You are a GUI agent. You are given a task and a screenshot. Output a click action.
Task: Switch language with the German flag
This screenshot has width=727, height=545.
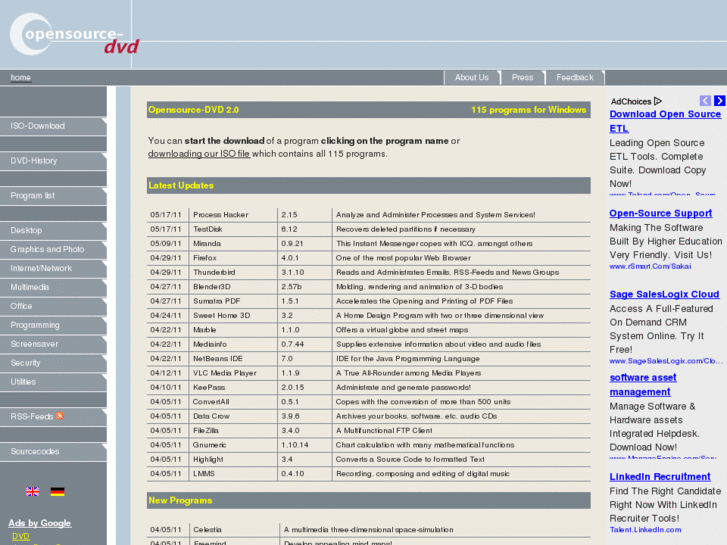[57, 492]
